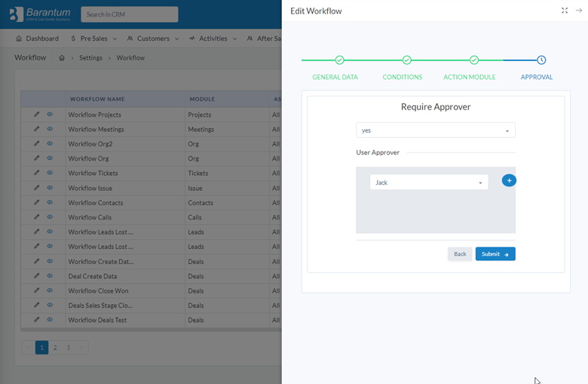Edit the Workflow Org2 row via pencil
Viewport: 588px width, 384px height.
tap(36, 143)
